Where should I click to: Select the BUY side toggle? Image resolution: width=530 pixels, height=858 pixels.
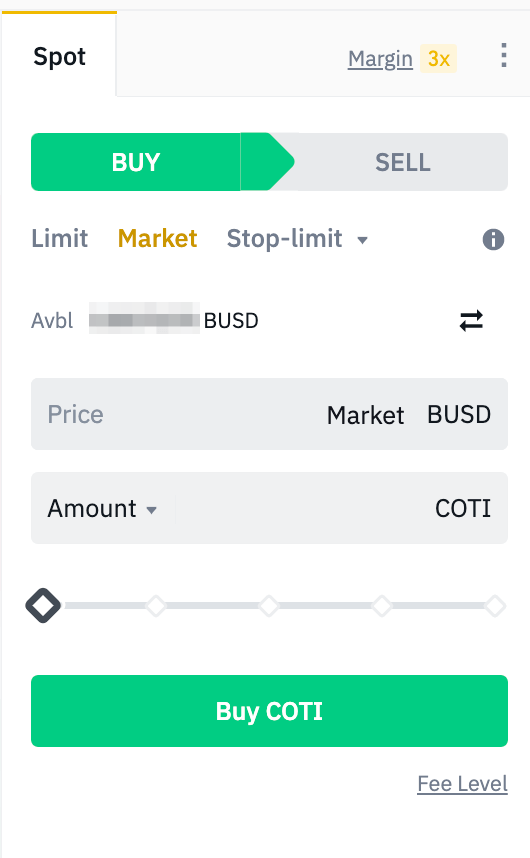tap(136, 162)
